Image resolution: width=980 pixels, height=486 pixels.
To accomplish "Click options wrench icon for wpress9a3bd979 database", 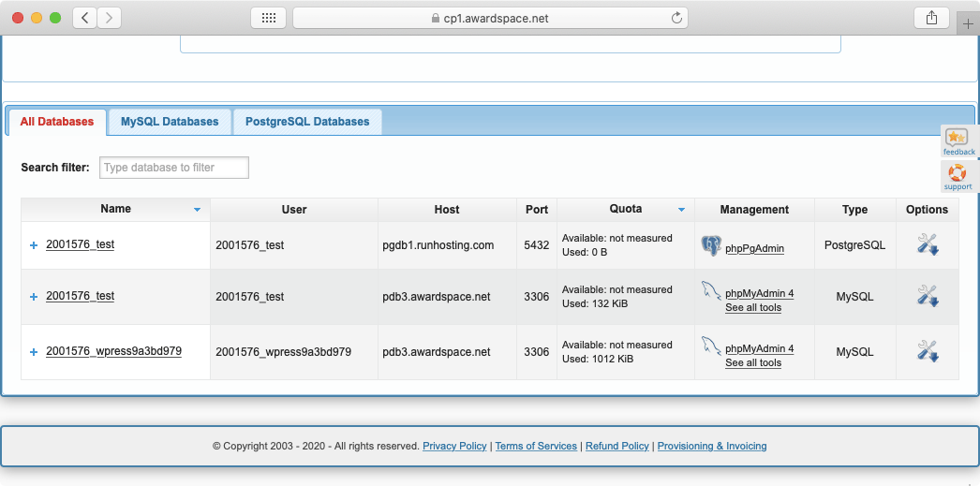I will coord(928,352).
